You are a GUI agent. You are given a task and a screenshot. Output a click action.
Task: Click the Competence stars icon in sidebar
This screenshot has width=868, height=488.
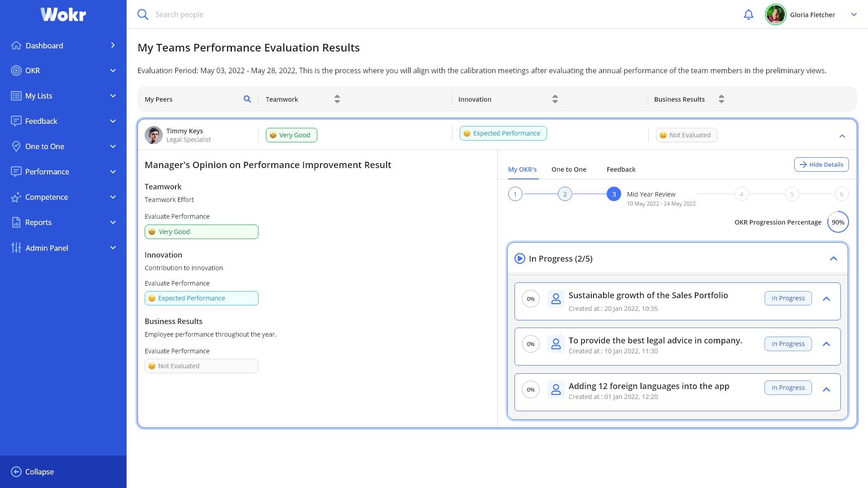pos(16,197)
